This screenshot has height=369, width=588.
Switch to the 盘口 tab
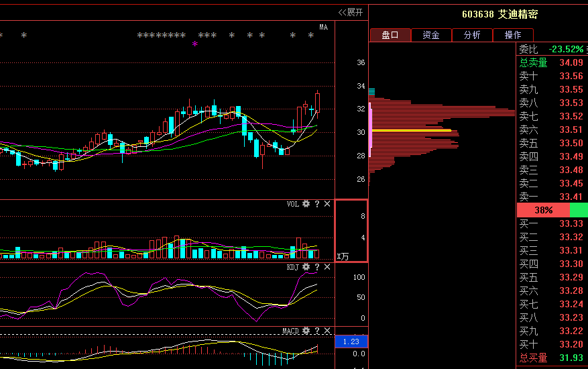(x=390, y=36)
